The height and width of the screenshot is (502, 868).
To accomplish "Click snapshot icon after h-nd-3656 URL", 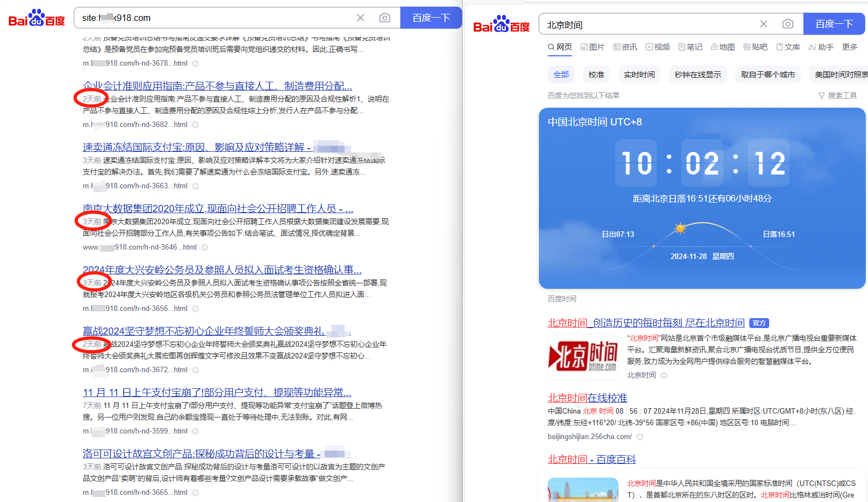I will click(x=195, y=309).
